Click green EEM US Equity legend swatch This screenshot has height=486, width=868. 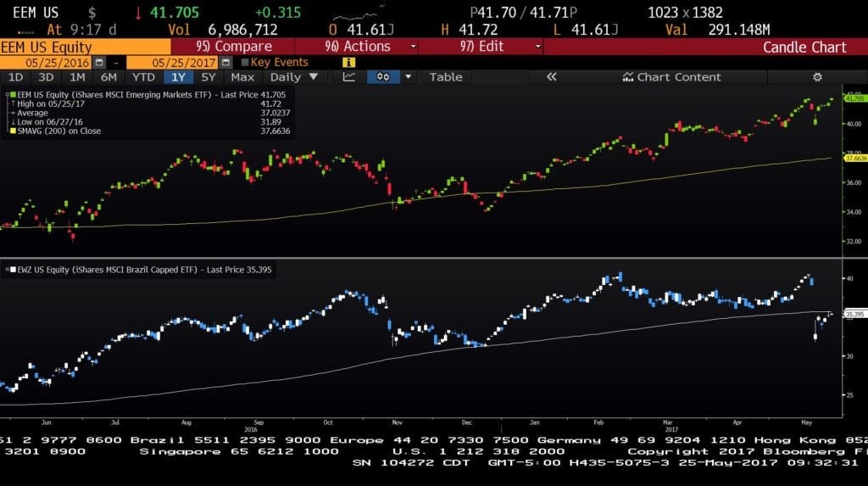14,95
